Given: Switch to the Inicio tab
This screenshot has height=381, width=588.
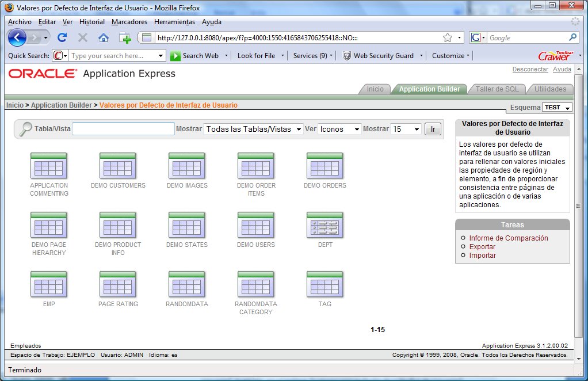Looking at the screenshot, I should tap(375, 89).
